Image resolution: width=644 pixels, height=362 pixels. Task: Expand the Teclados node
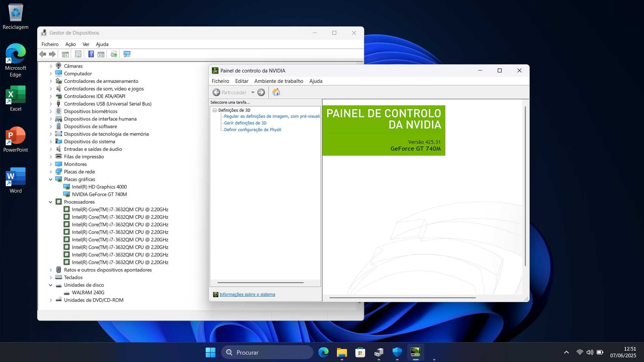[x=51, y=277]
